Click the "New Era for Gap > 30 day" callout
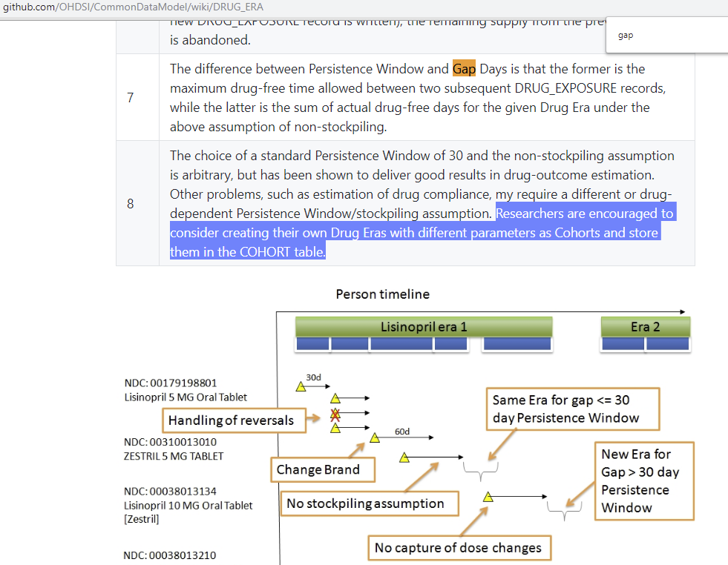The height and width of the screenshot is (565, 728). pos(644,480)
